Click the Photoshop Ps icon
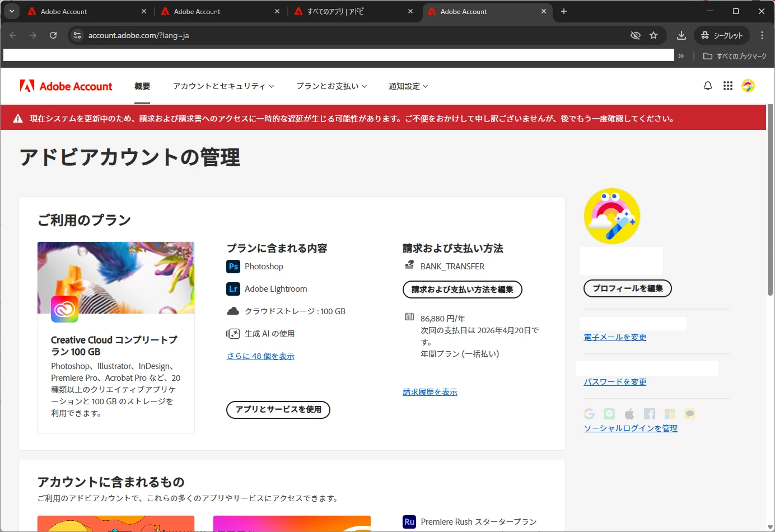This screenshot has width=775, height=532. pos(234,267)
